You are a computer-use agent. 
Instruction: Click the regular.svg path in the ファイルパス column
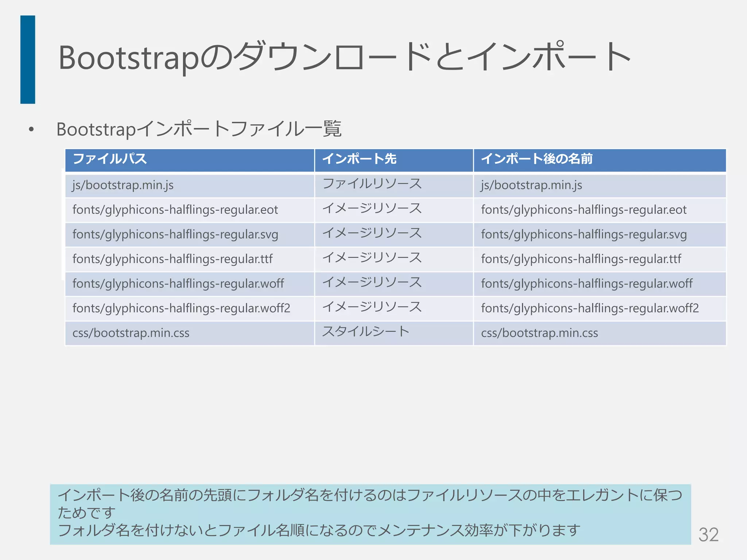[175, 234]
